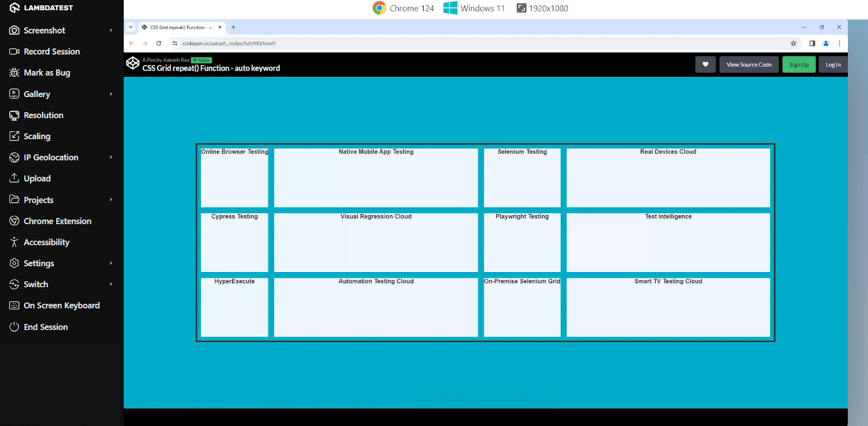Click the IP Geolocation globe icon

[x=14, y=157]
